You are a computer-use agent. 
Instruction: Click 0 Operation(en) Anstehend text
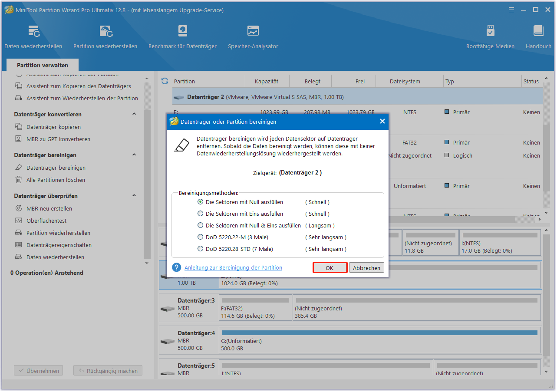click(47, 273)
